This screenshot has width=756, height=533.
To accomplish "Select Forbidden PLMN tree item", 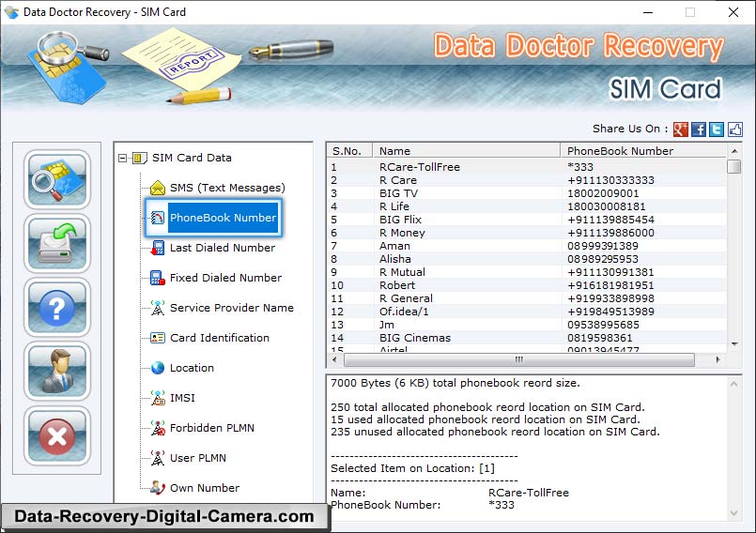I will click(x=211, y=428).
